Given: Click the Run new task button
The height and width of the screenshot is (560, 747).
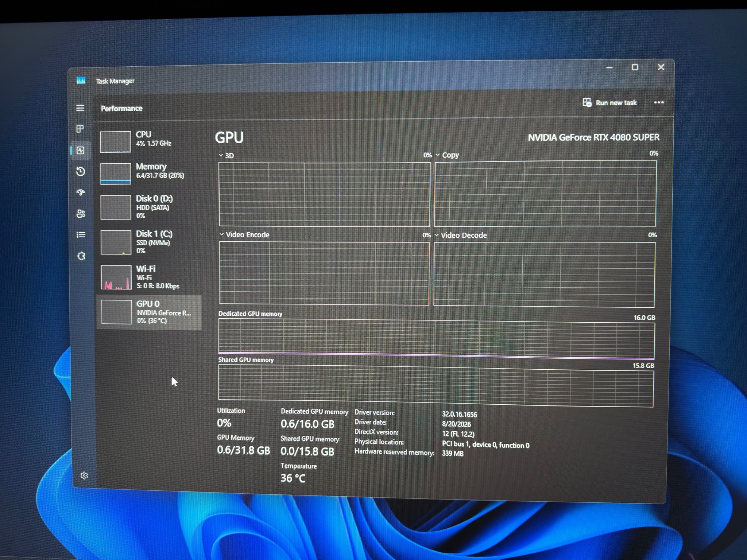Looking at the screenshot, I should [609, 102].
